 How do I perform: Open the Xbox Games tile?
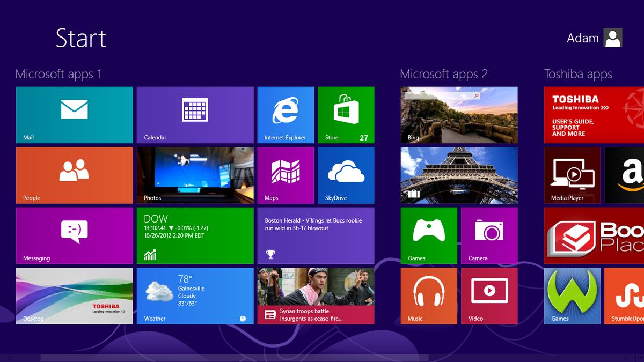429,235
